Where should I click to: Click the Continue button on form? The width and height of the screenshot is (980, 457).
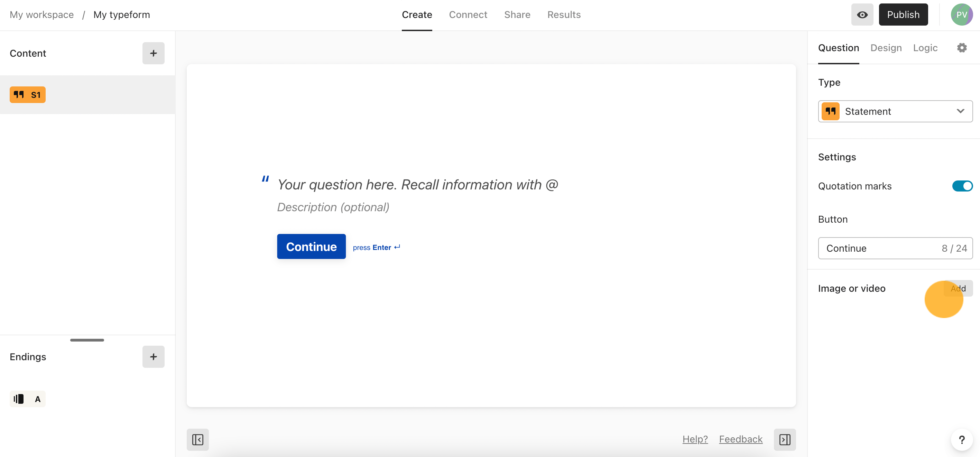pyautogui.click(x=311, y=246)
